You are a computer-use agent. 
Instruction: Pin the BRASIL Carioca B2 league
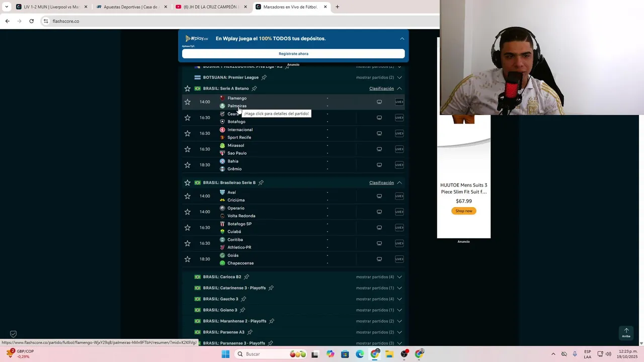pyautogui.click(x=247, y=277)
